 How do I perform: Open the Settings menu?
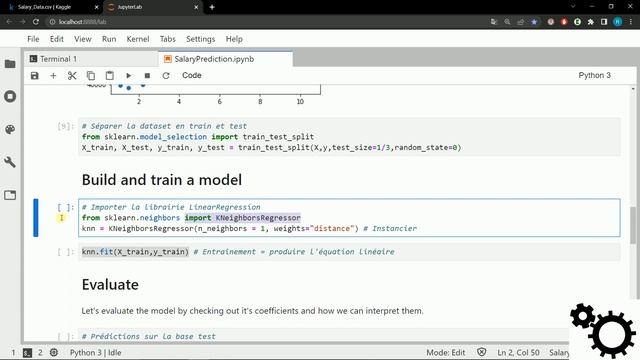pos(200,39)
